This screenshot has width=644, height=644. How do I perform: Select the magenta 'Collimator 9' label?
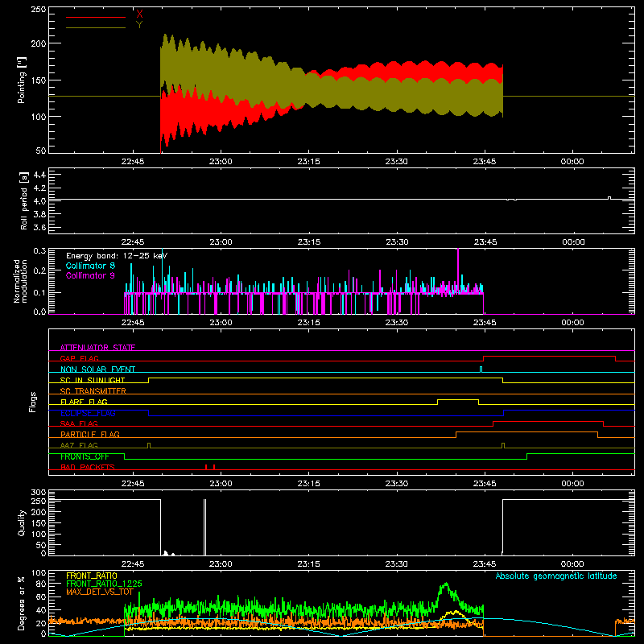[90, 275]
